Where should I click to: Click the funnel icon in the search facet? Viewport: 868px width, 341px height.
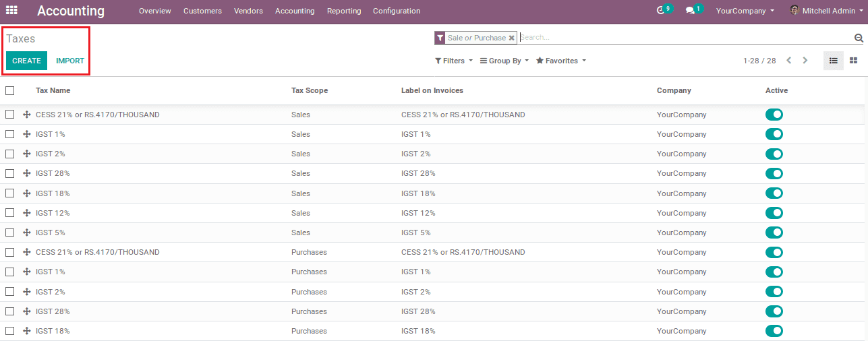[440, 38]
